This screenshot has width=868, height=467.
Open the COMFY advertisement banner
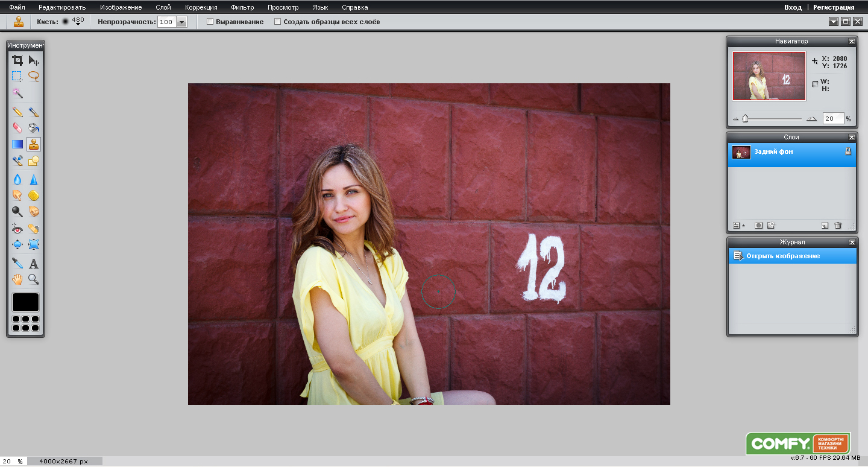tap(798, 443)
